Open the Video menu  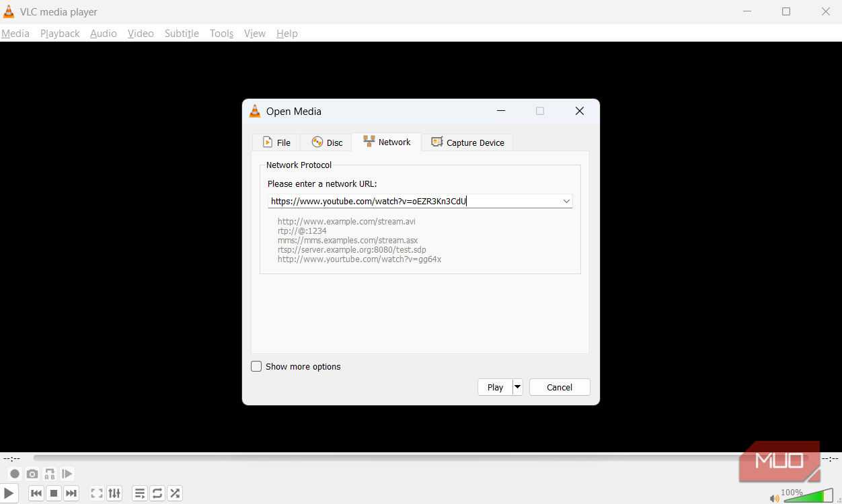[141, 34]
